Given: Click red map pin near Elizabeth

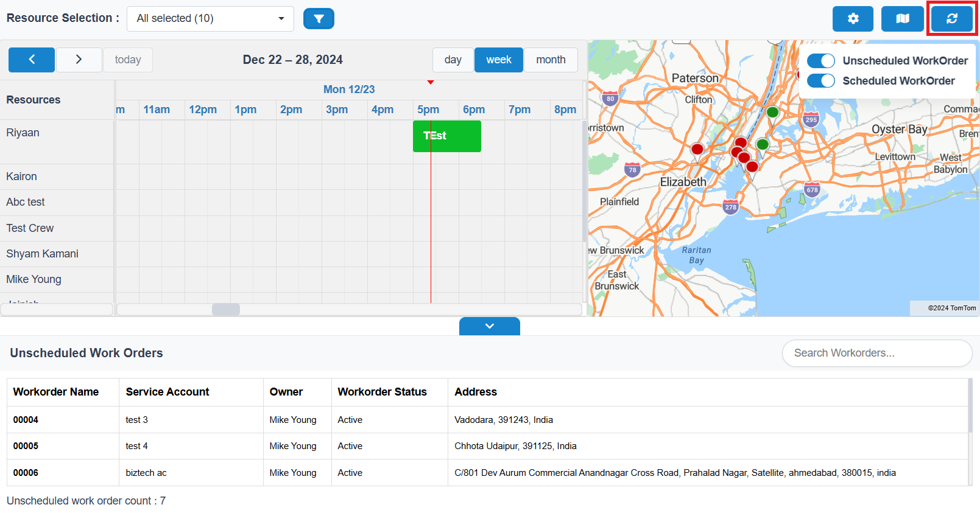Looking at the screenshot, I should tap(697, 149).
